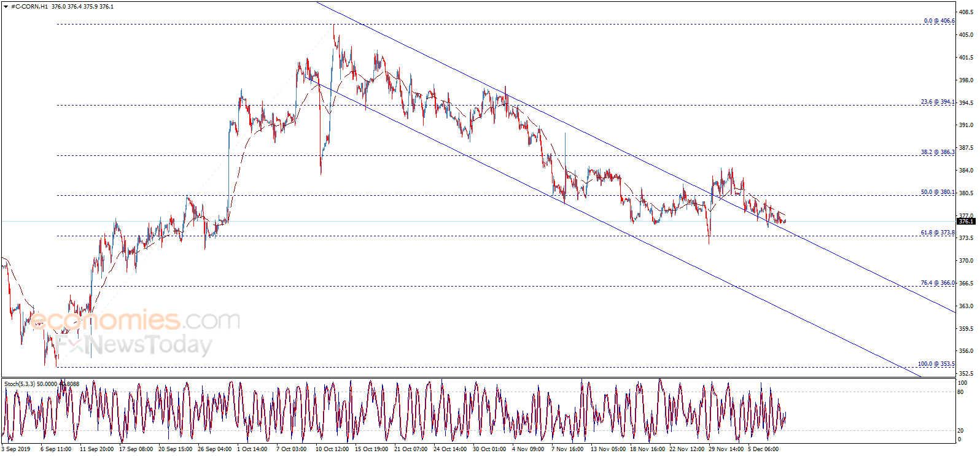The height and width of the screenshot is (456, 980).
Task: Open the dropdown arrow beside #C-CORN,H1
Action: [x=6, y=7]
